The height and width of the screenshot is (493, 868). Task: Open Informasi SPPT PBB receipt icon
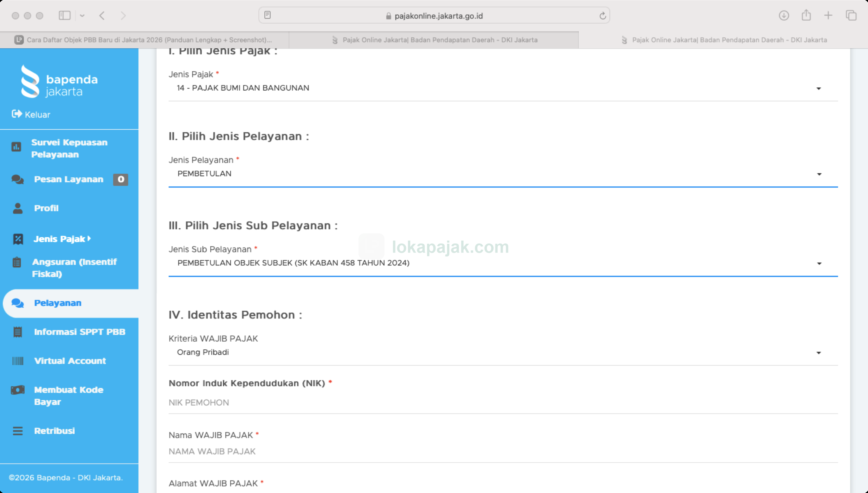click(18, 332)
